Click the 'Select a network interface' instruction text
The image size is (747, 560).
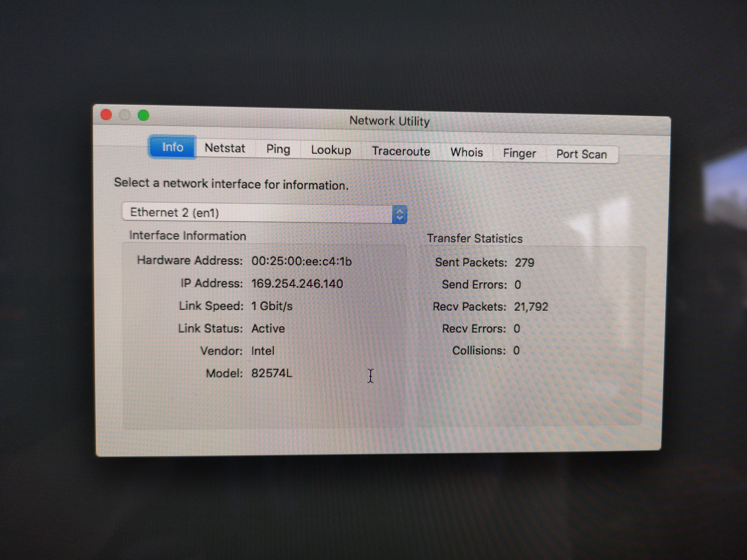[x=231, y=184]
